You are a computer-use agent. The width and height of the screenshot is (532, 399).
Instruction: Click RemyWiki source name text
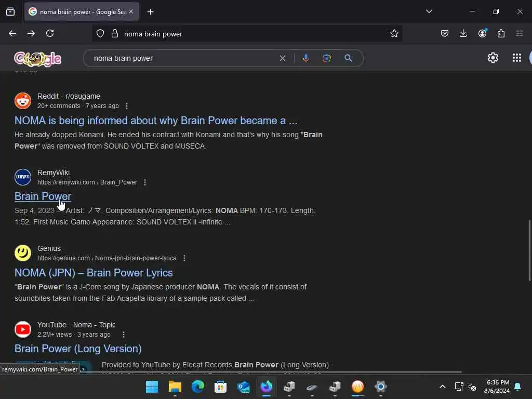tap(54, 172)
